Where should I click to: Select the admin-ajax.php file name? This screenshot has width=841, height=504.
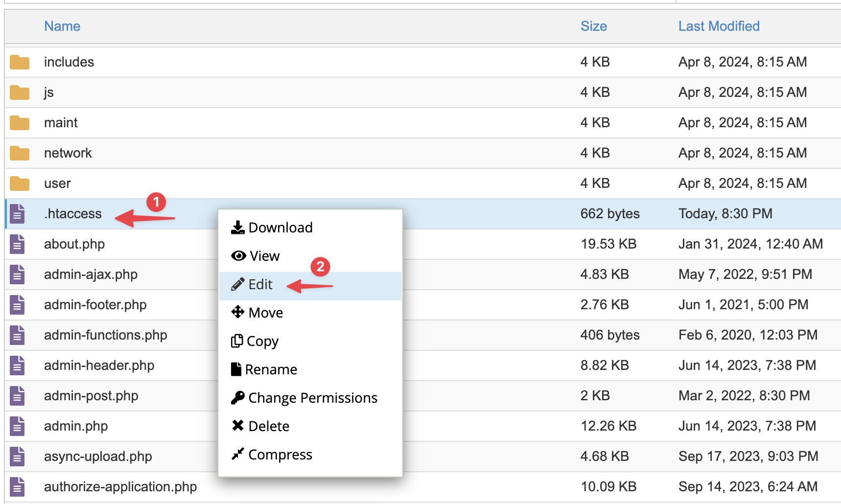click(91, 275)
